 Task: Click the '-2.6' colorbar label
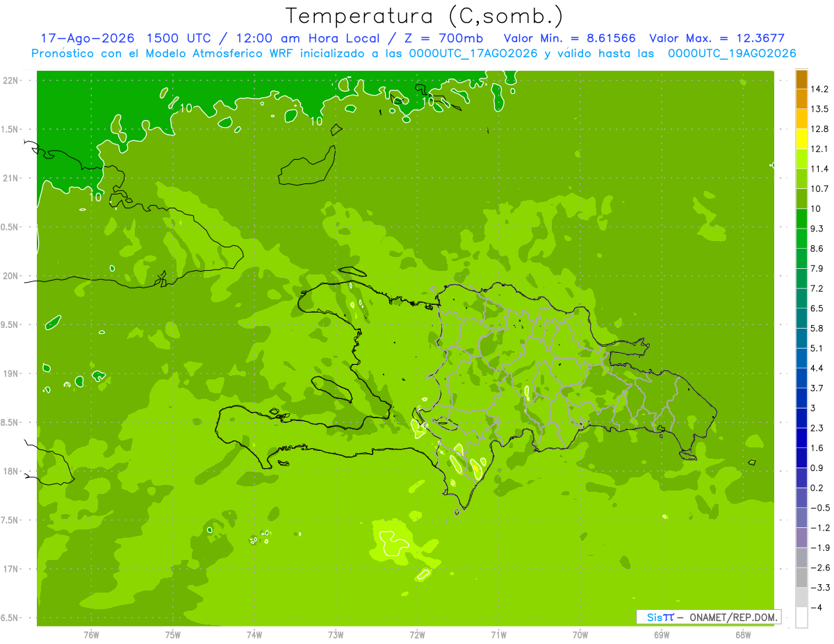[821, 568]
